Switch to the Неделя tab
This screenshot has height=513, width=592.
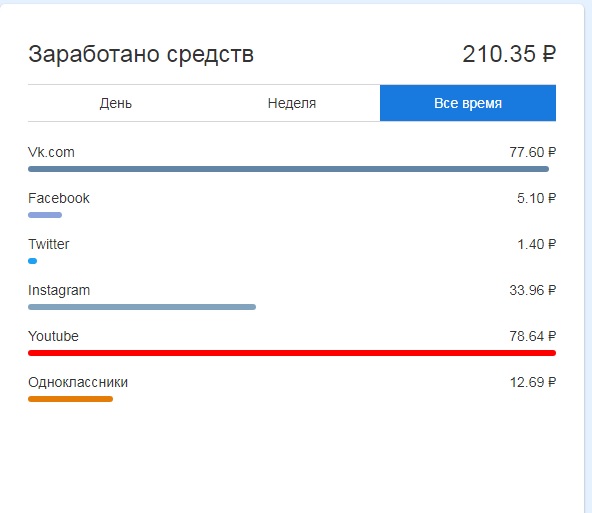292,103
